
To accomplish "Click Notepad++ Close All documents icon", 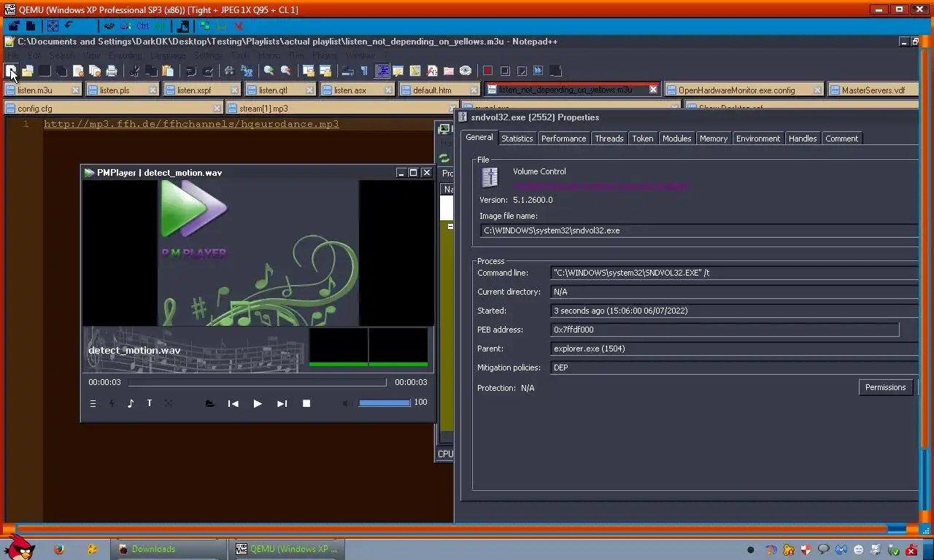I will pyautogui.click(x=95, y=71).
